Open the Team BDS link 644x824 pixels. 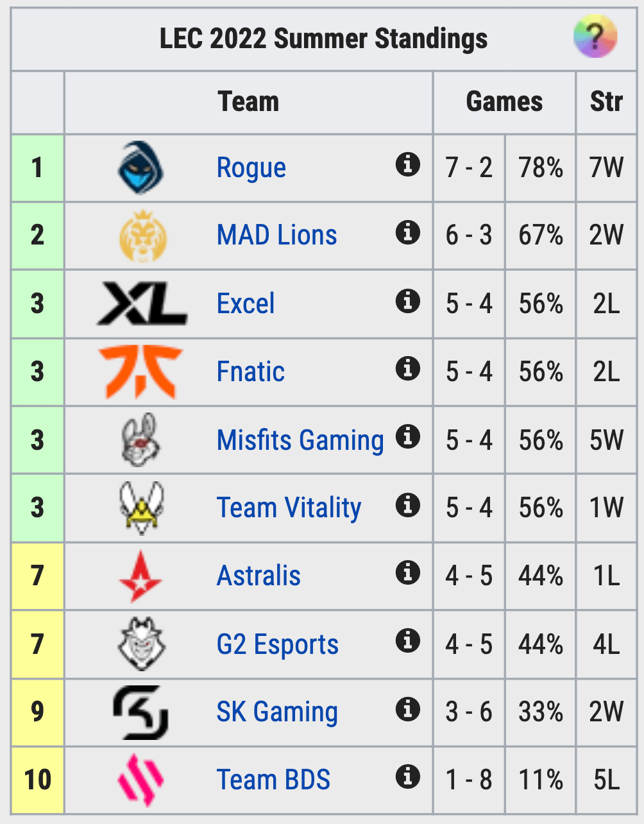coord(274,780)
